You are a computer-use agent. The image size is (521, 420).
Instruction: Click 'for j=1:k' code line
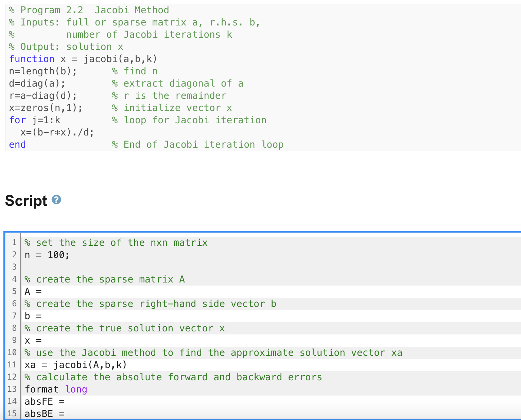[x=35, y=120]
